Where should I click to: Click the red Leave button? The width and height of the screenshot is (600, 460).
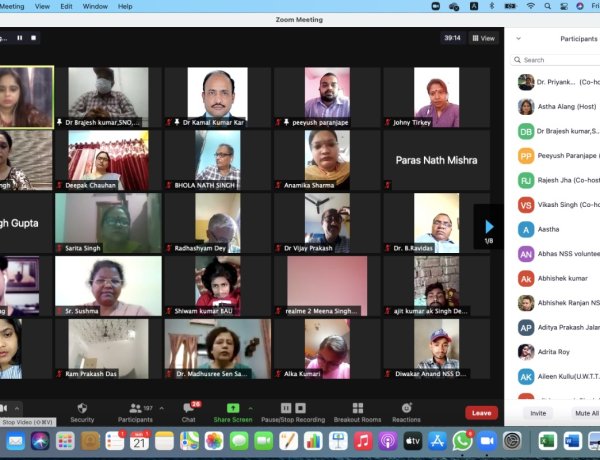[481, 412]
